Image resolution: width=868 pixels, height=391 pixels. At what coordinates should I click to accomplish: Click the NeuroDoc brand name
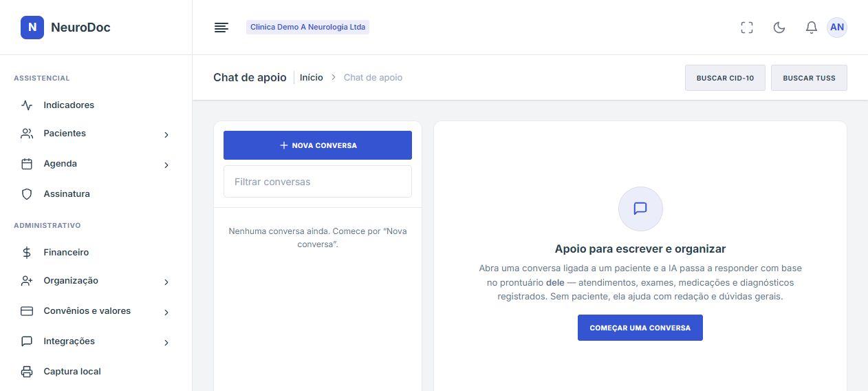click(80, 28)
